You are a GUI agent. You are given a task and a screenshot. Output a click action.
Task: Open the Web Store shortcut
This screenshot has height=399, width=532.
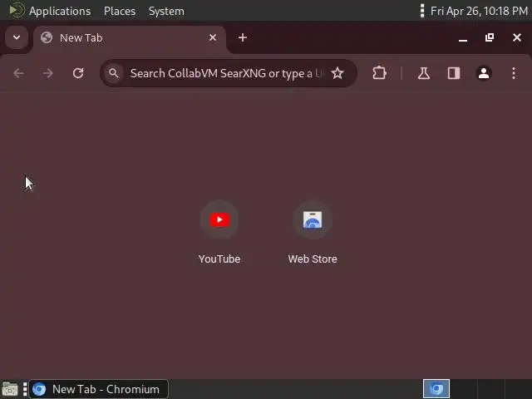tap(313, 233)
